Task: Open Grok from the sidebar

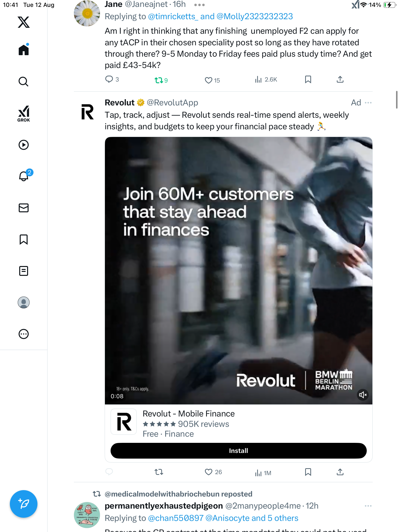Action: 24,114
